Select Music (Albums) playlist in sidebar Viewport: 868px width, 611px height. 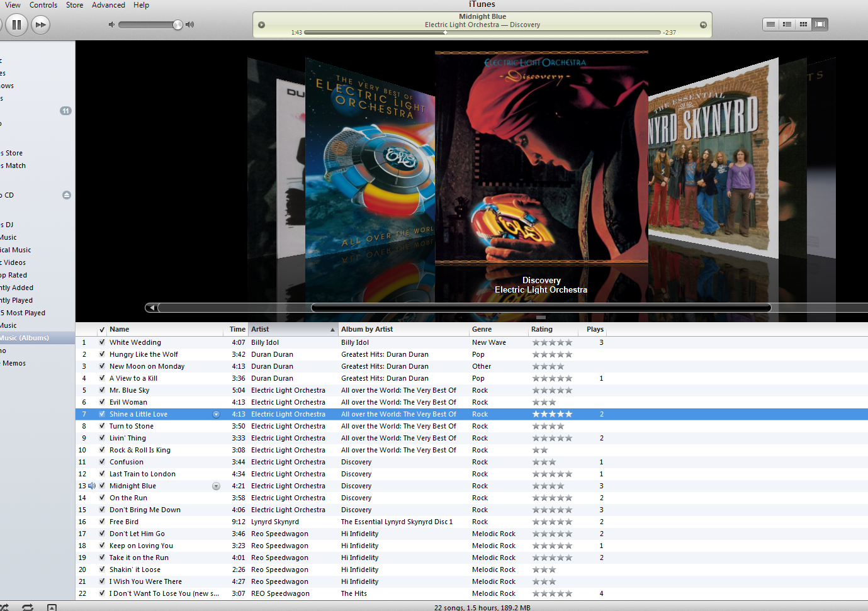(37, 338)
